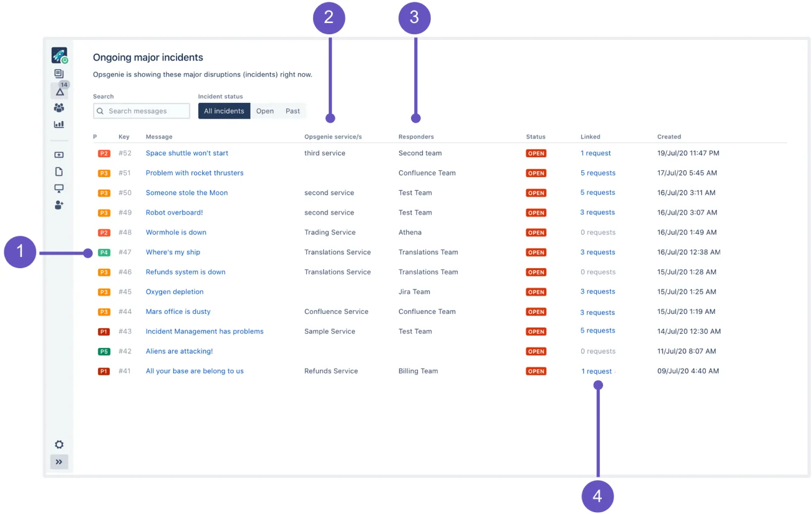Open 3 requests link for #44

click(x=598, y=312)
